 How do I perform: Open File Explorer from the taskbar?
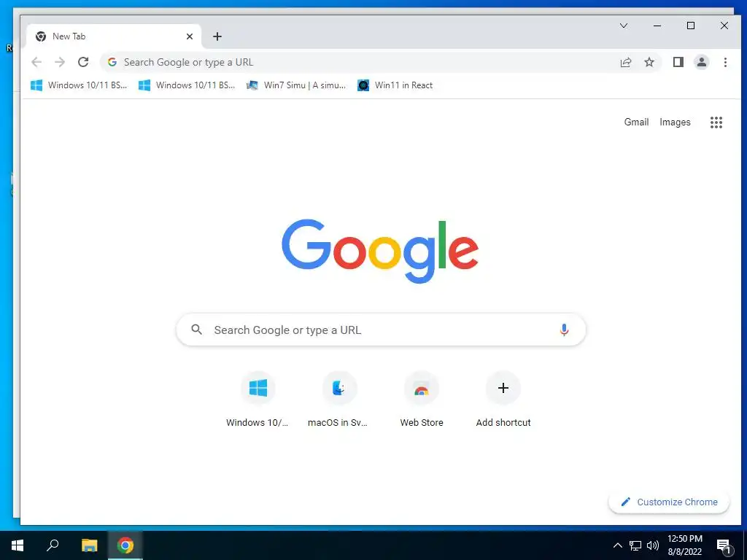(89, 545)
